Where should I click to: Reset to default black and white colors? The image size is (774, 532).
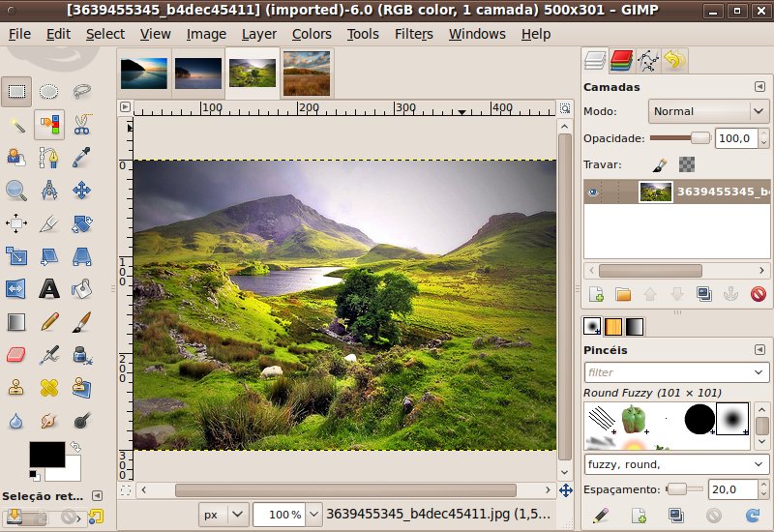point(35,475)
